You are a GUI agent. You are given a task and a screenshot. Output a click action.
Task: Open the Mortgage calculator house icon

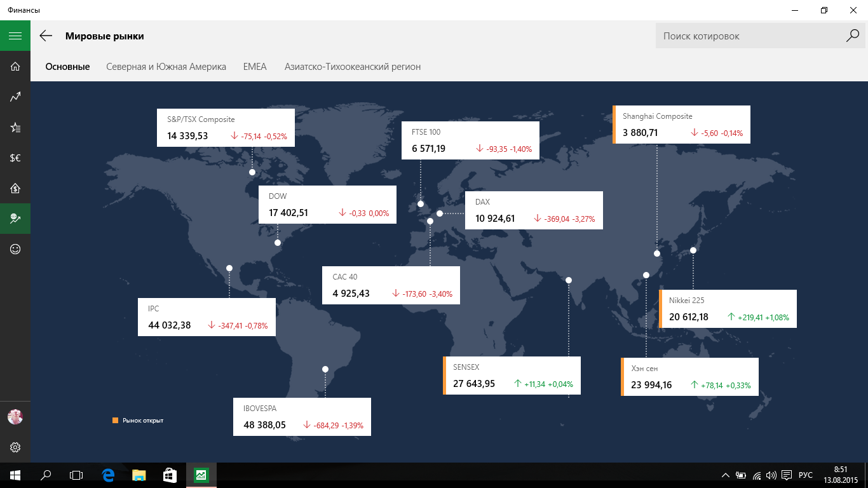coord(15,188)
